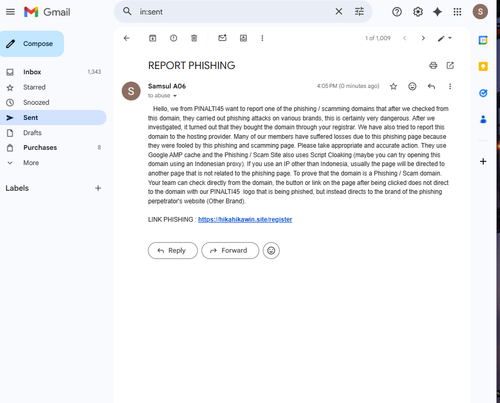Archive this email
Viewport: 500px width, 403px height.
pos(152,38)
